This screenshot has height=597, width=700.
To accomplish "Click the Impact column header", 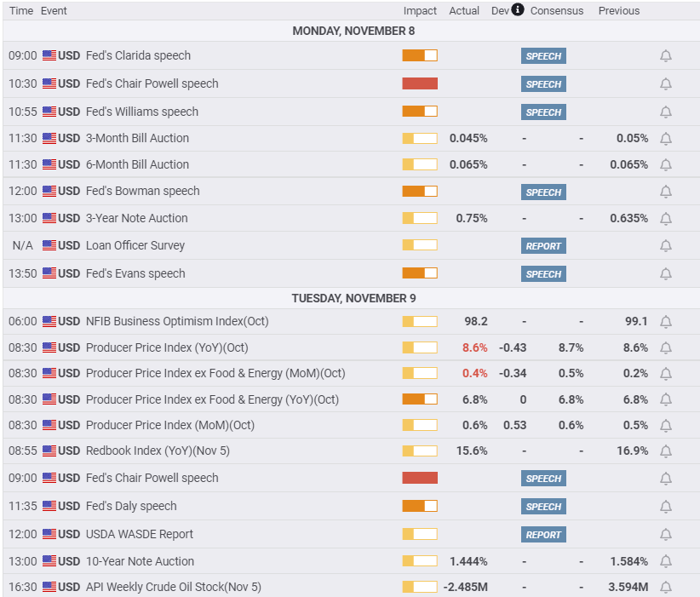I will coord(420,11).
